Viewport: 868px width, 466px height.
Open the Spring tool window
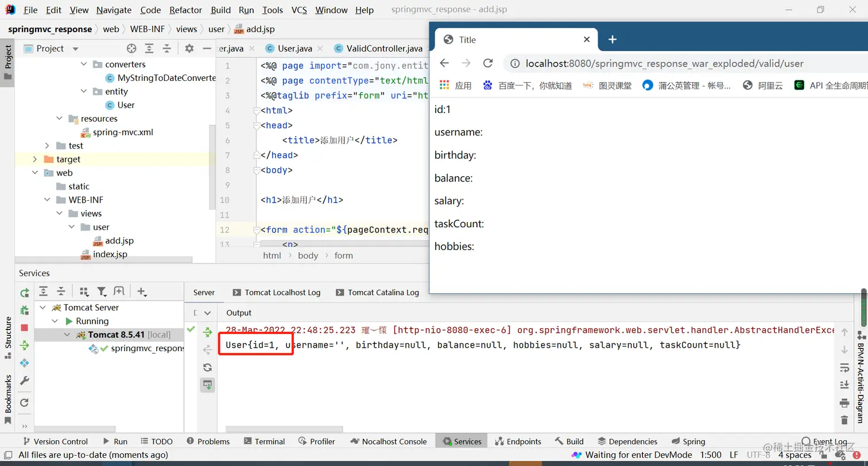[688, 441]
